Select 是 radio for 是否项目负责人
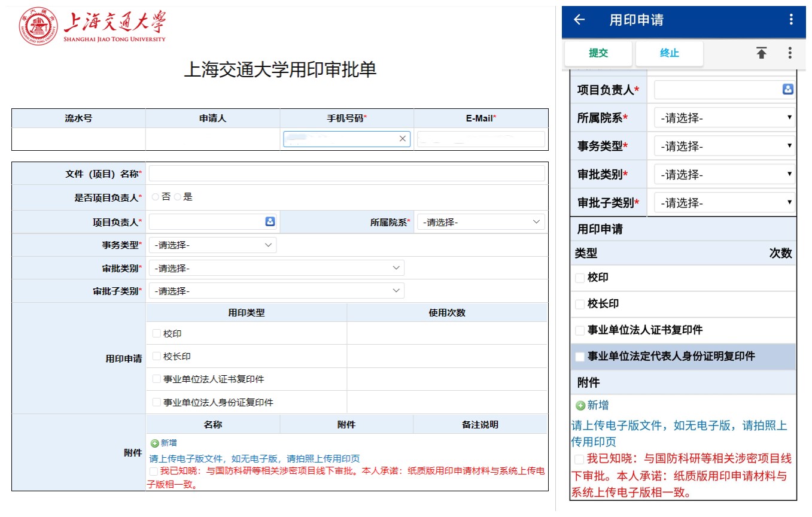The height and width of the screenshot is (517, 812). click(x=177, y=197)
